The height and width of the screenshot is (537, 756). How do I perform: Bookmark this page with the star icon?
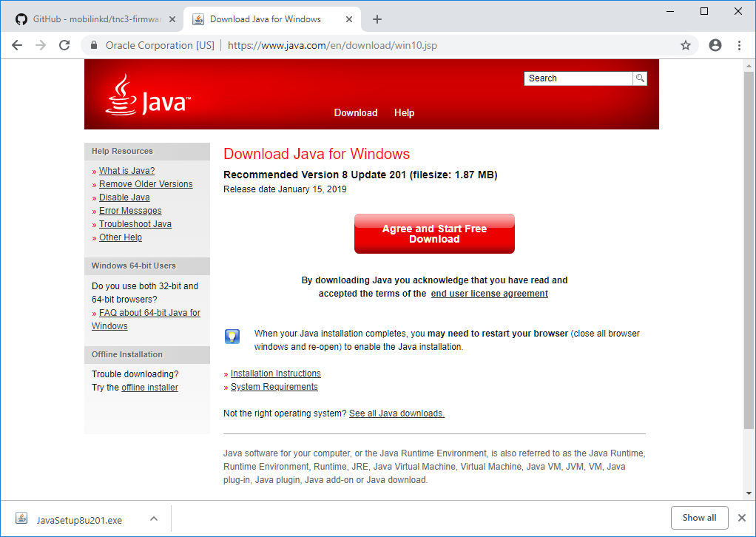click(x=685, y=45)
